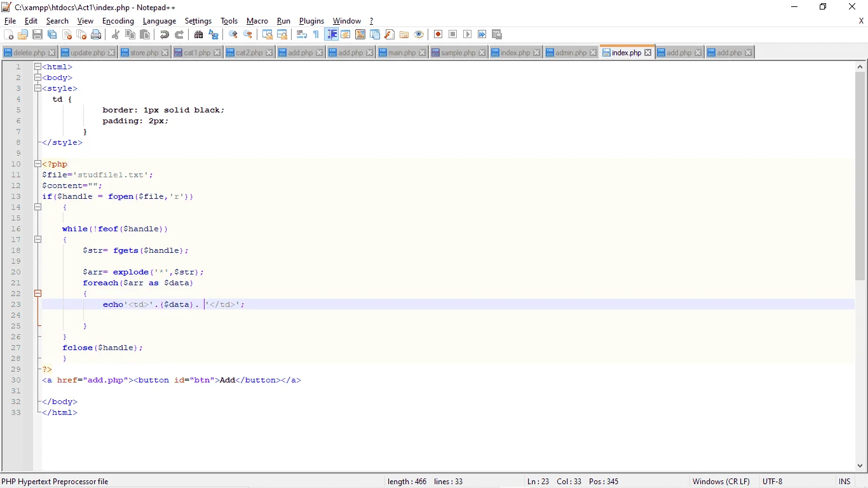Click the Close All toolbar icon
The height and width of the screenshot is (488, 868).
click(x=81, y=34)
